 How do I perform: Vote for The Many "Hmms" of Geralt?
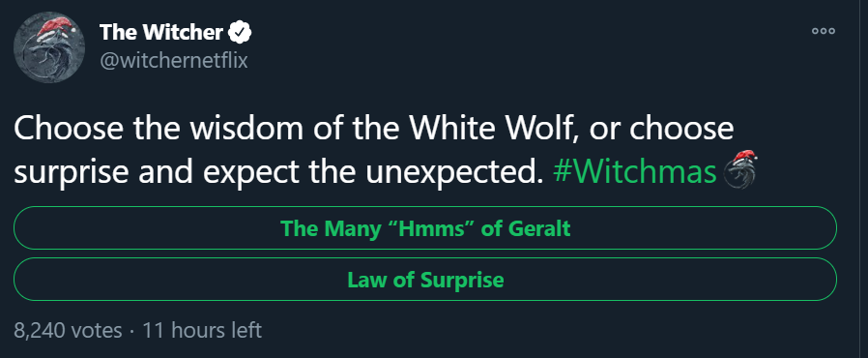[x=425, y=227]
